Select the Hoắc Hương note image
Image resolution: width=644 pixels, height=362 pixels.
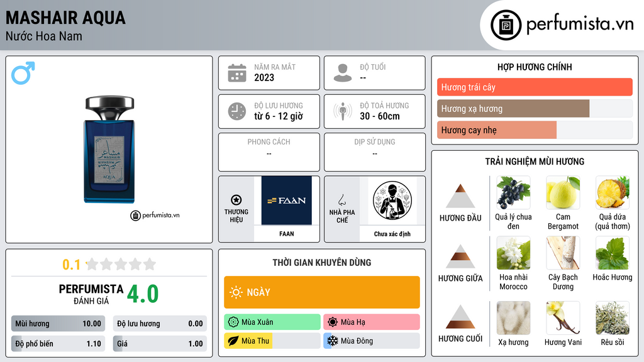pyautogui.click(x=613, y=253)
